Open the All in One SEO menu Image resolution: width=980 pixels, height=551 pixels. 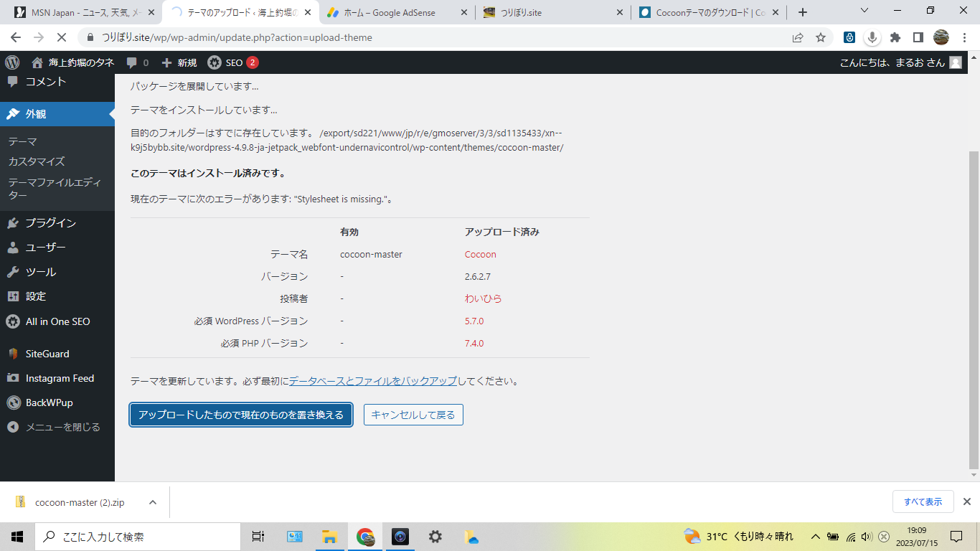(x=57, y=321)
